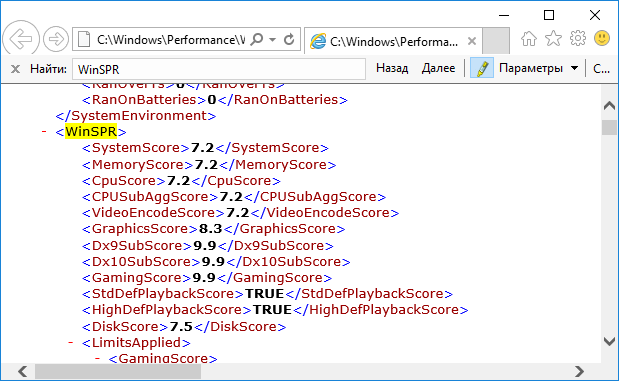The height and width of the screenshot is (381, 619).
Task: Open Favorites with the star icon
Action: point(553,38)
